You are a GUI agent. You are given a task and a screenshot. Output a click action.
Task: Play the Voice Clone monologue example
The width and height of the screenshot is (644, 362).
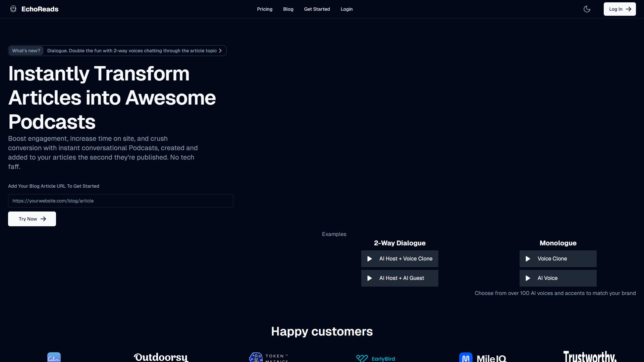point(558,259)
